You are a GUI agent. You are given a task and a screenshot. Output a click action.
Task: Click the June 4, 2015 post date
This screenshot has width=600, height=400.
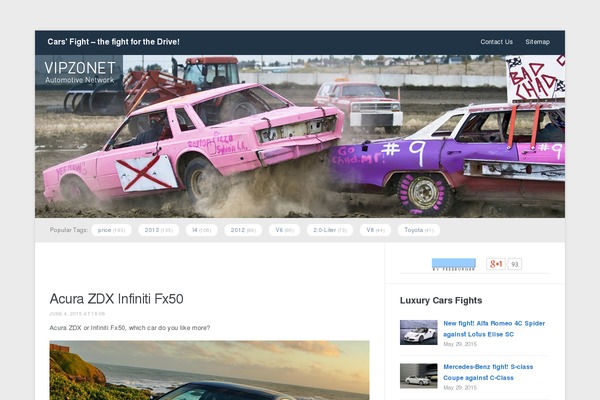[77, 314]
